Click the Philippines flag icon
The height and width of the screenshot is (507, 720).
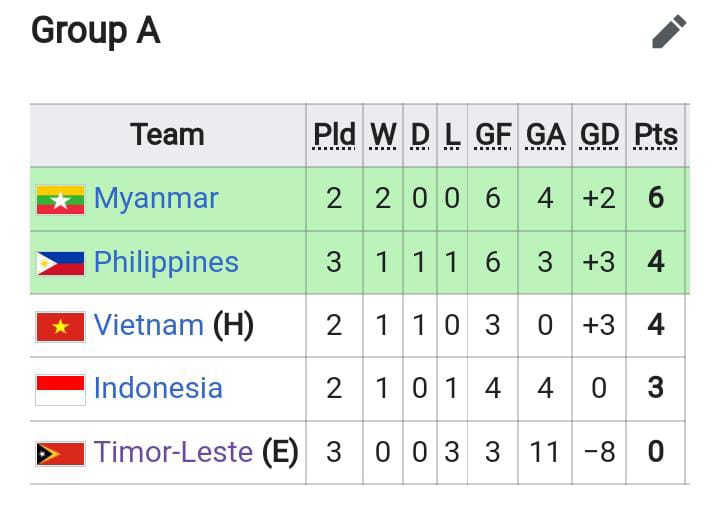(60, 263)
